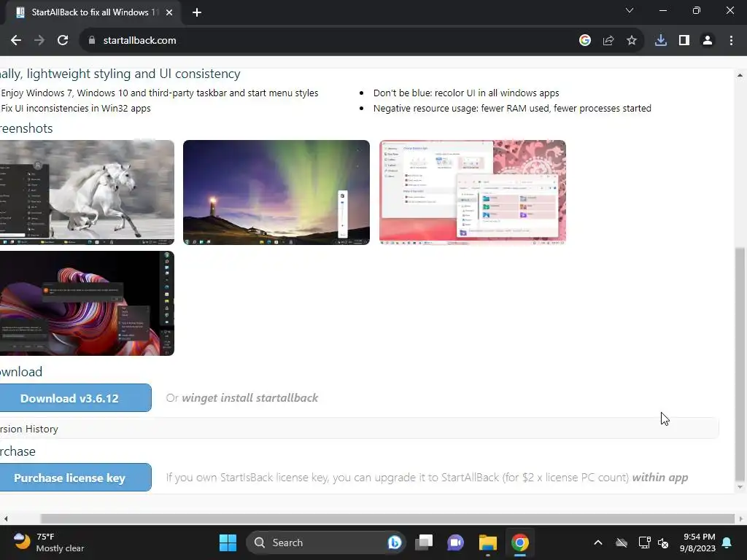Click the vertical page scrollbar thumb
Viewport: 747px width, 560px height.
[740, 365]
